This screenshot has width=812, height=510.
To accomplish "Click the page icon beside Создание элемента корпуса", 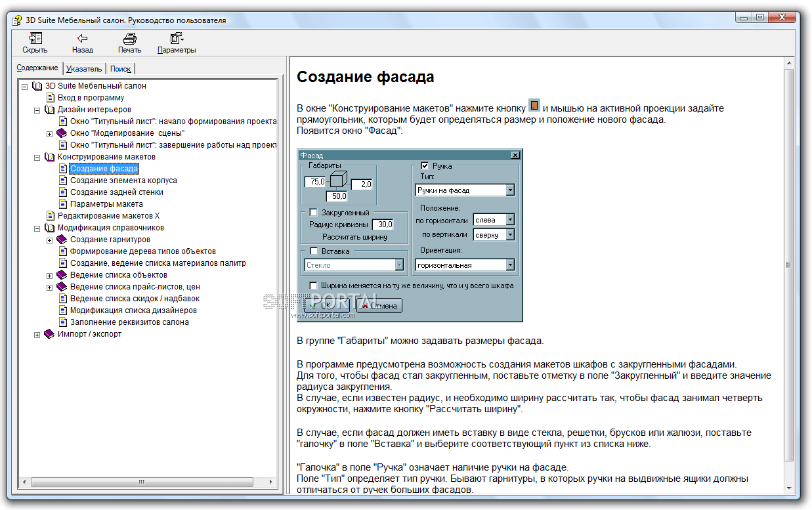I will click(x=63, y=181).
